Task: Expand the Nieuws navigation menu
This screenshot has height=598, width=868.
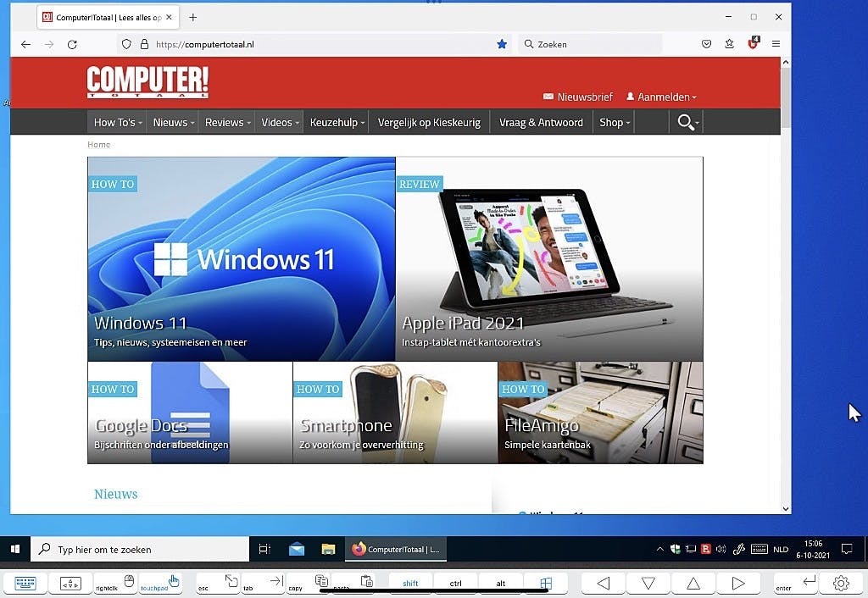Action: 173,122
